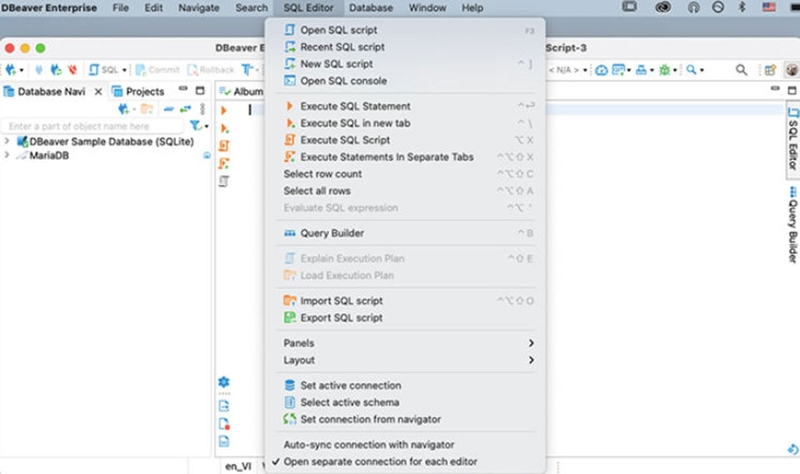Click the Execute SQL Statement icon in editor gutter
Image resolution: width=800 pixels, height=474 pixels.
223,110
